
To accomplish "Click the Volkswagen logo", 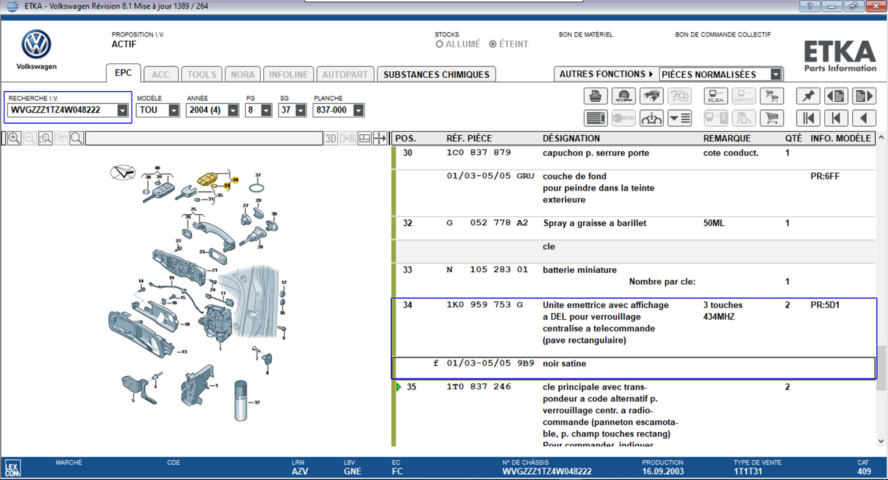I will click(36, 44).
